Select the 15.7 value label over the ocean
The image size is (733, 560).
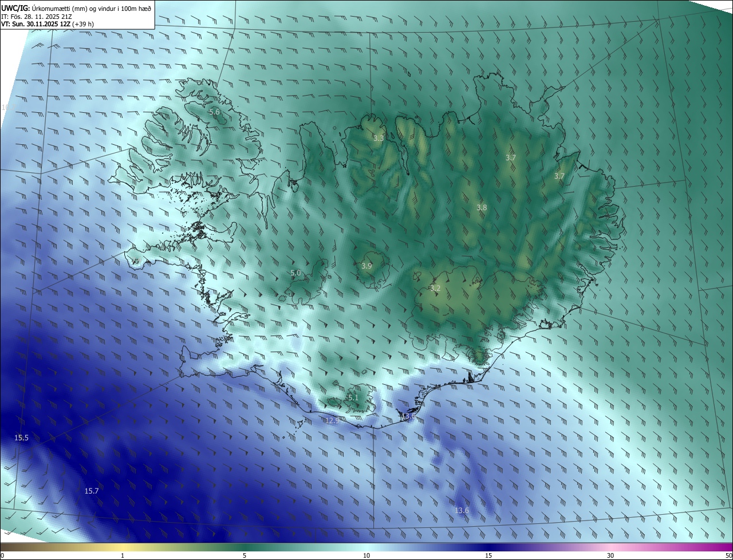point(92,491)
